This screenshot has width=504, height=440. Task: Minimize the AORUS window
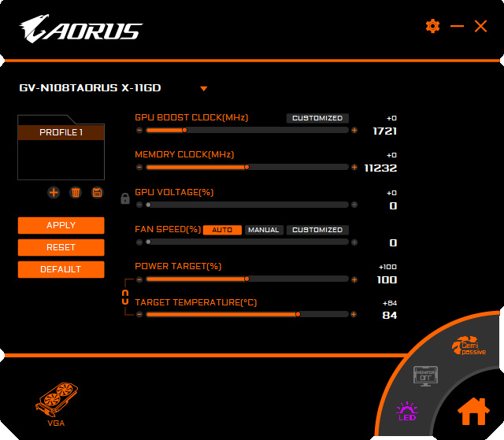tap(457, 26)
